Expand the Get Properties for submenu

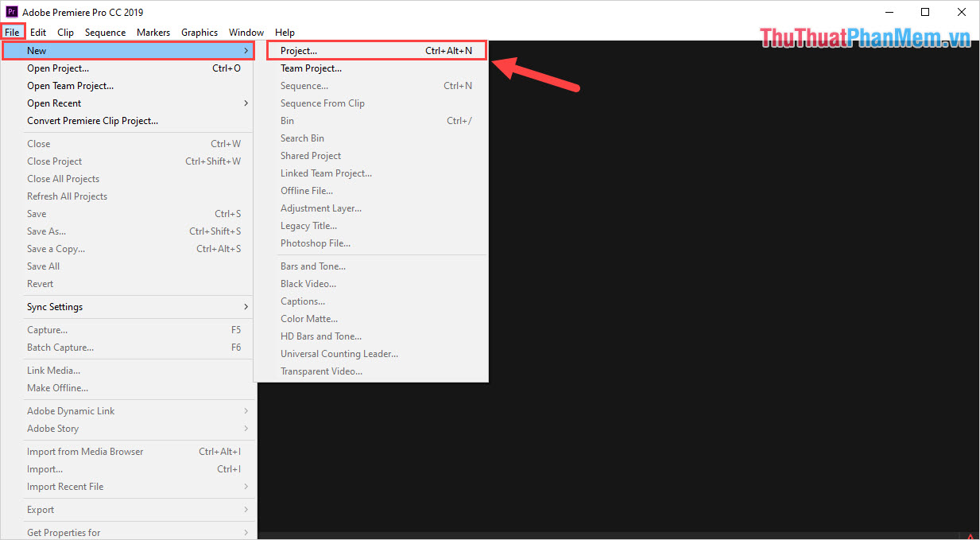[128, 532]
